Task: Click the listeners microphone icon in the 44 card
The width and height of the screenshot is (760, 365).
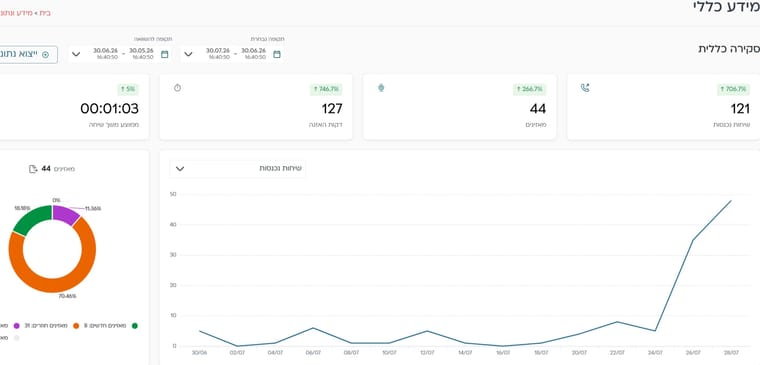Action: 381,88
